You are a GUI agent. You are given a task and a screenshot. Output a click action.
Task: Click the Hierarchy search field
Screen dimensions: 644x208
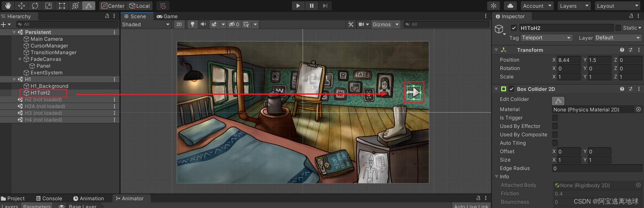(x=67, y=24)
